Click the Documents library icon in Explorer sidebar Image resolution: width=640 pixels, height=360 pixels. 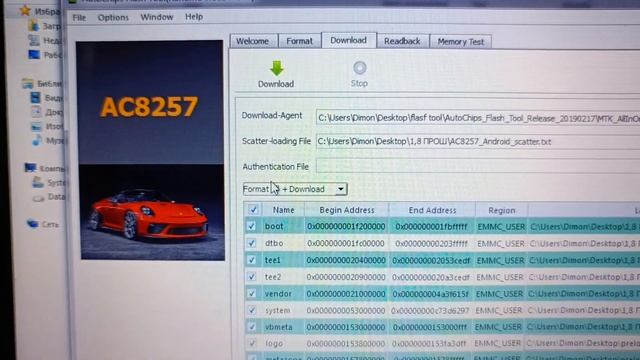coord(36,111)
